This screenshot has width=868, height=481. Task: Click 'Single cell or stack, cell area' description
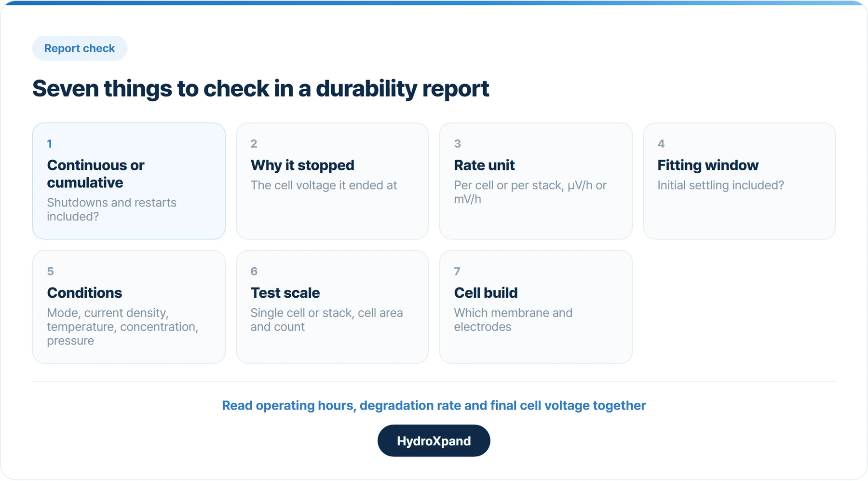326,320
